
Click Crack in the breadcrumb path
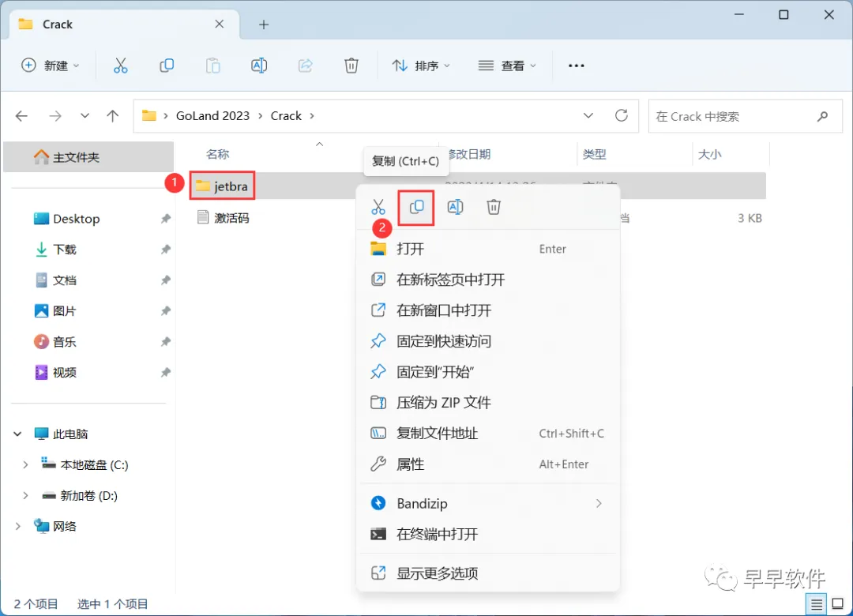click(286, 116)
